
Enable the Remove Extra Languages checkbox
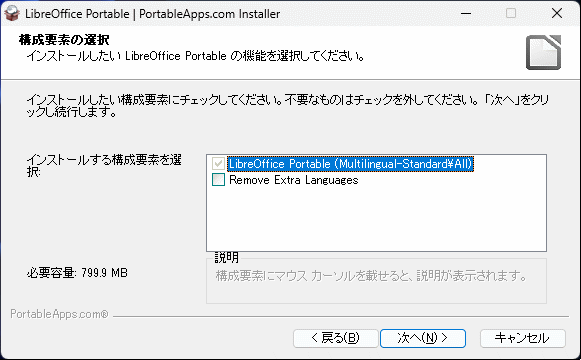coord(218,180)
